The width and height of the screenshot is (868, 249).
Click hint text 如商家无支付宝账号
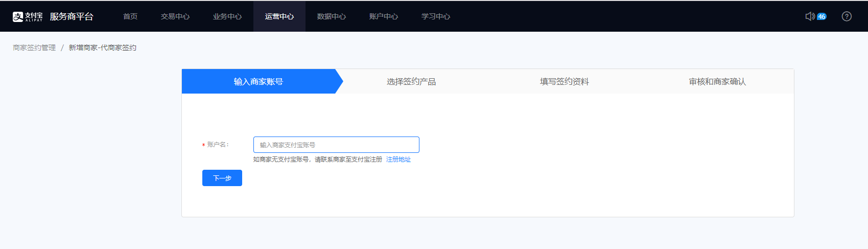tap(281, 160)
